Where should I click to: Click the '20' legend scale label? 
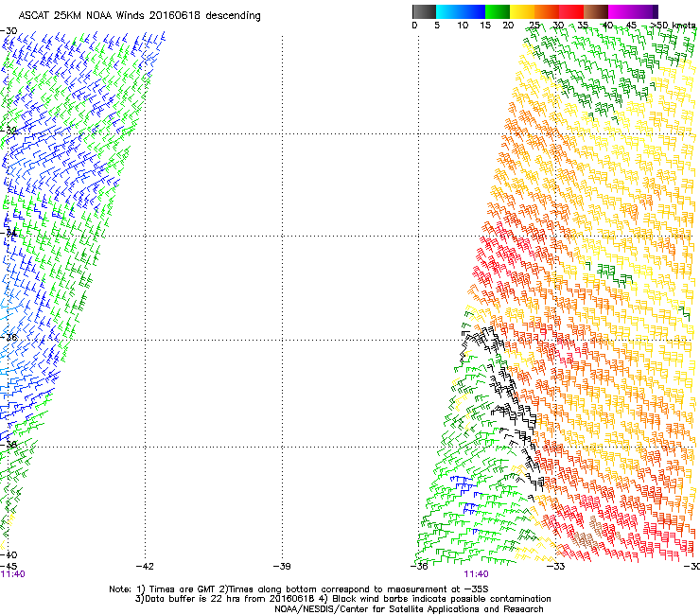[x=509, y=26]
